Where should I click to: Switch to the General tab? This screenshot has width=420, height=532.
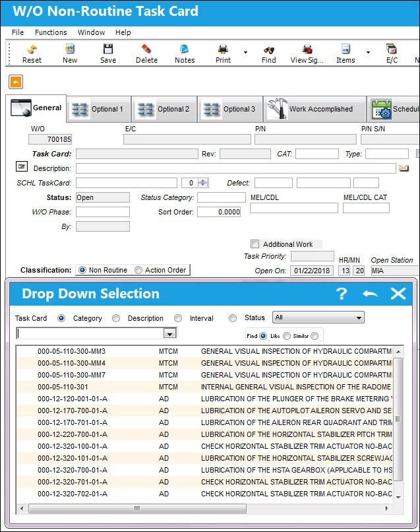36,108
